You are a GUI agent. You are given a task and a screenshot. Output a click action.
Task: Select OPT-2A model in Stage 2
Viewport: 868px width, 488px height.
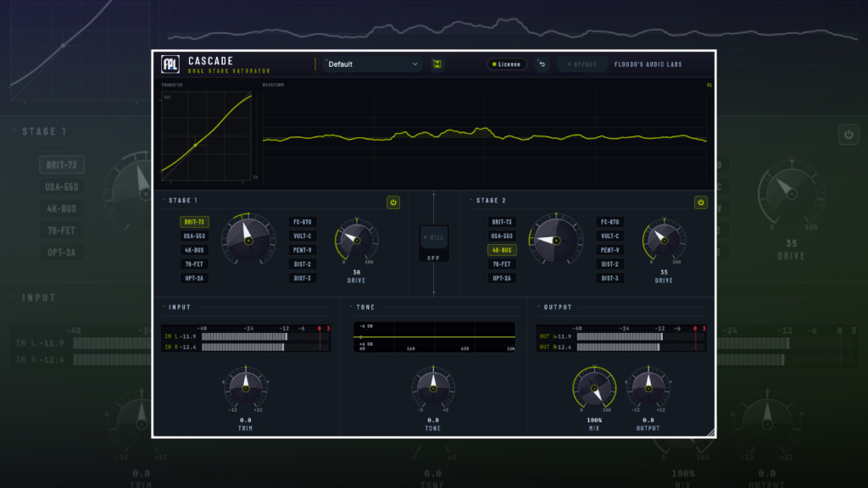pyautogui.click(x=502, y=278)
